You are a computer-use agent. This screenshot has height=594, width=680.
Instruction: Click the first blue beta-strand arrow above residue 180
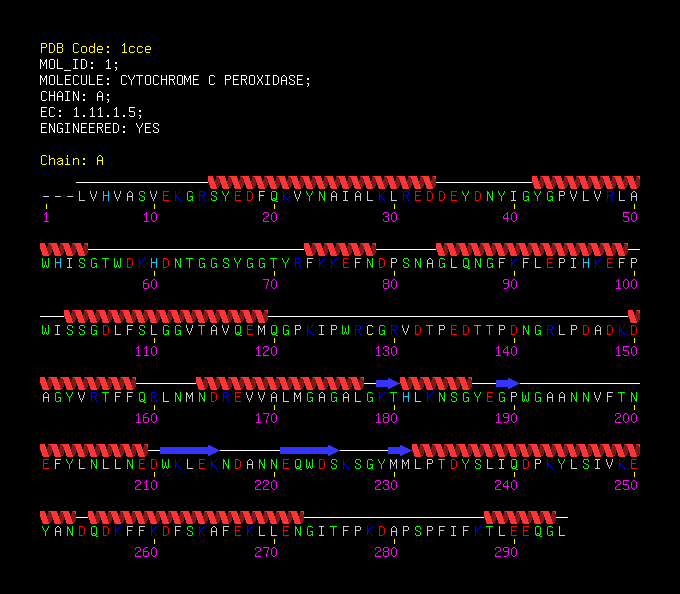click(x=387, y=383)
